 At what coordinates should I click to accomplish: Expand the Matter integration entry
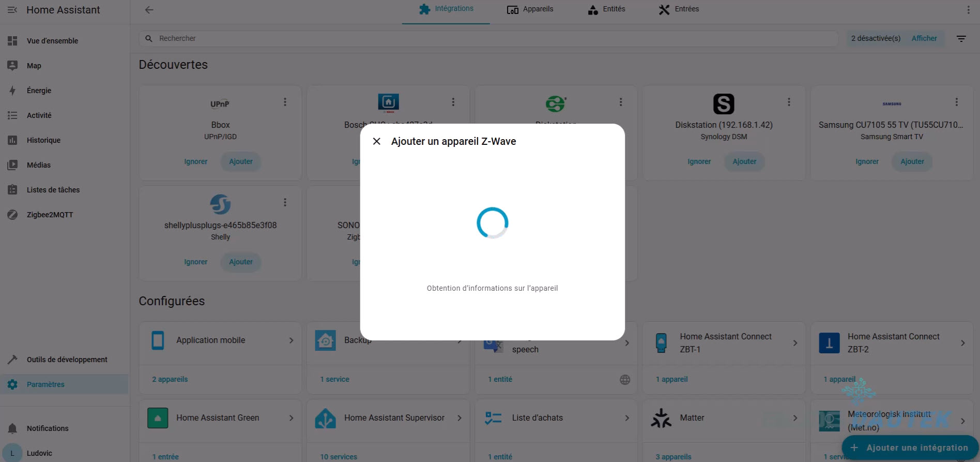point(795,418)
